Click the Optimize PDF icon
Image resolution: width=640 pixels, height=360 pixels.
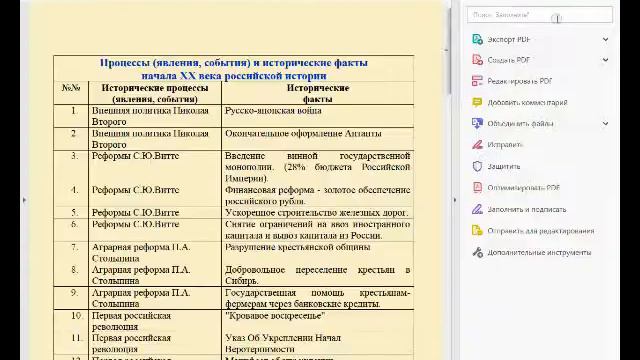(x=477, y=187)
